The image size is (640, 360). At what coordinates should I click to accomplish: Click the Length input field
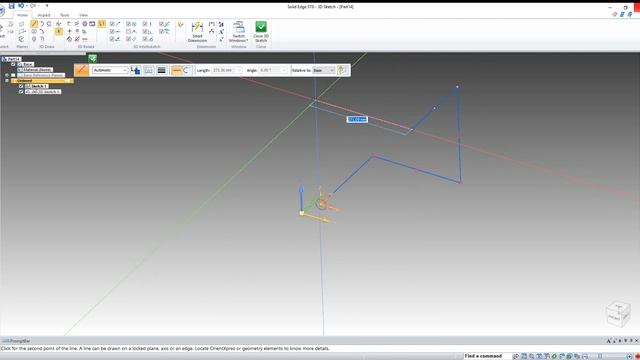[227, 70]
